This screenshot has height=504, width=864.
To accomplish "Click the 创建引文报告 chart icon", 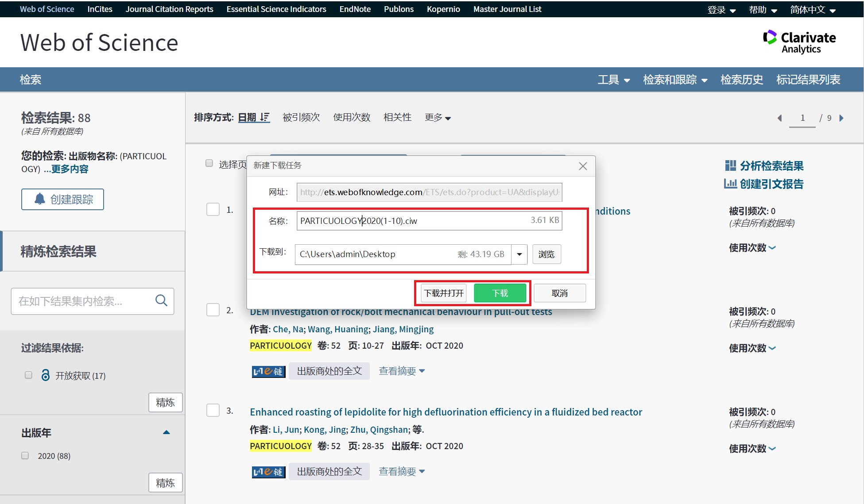I will click(730, 184).
